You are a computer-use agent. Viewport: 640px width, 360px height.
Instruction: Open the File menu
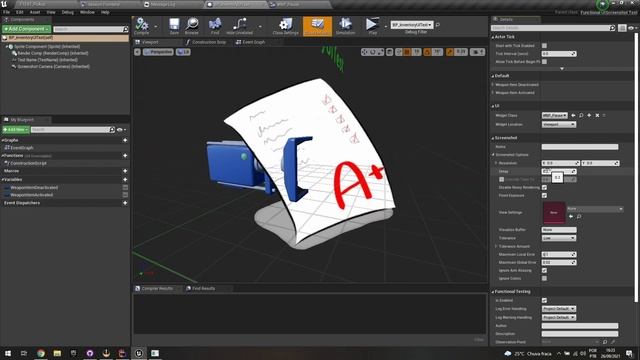[x=7, y=12]
